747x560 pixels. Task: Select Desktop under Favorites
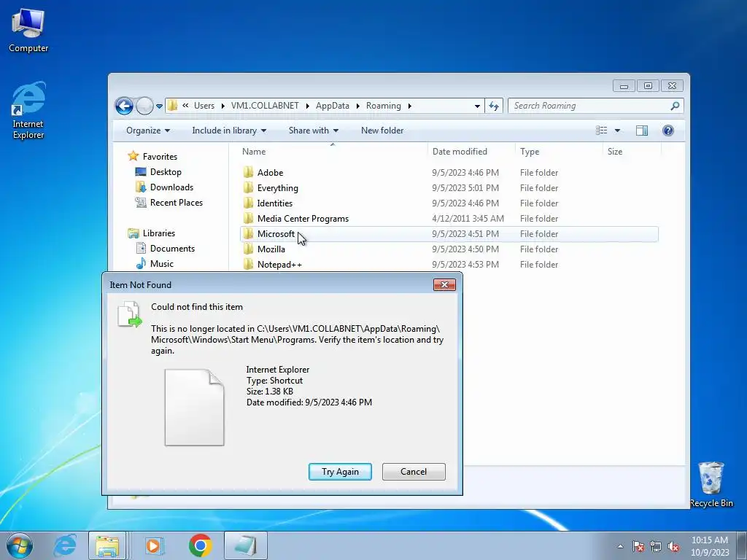click(x=158, y=172)
